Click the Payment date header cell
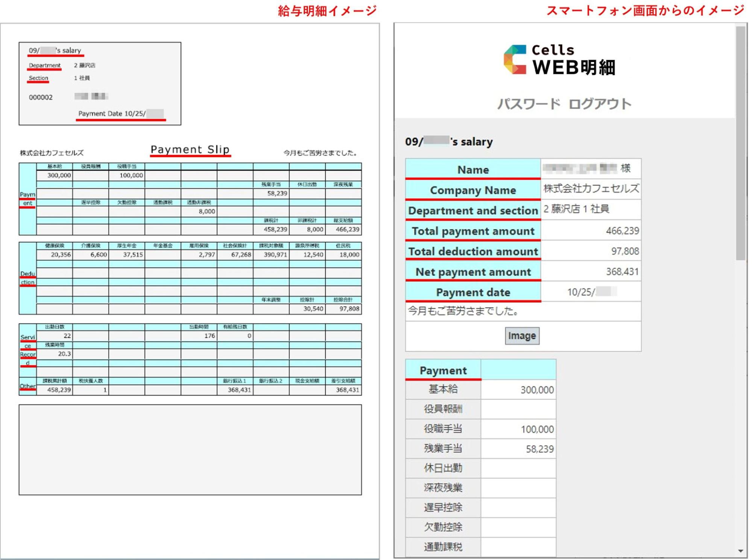752x560 pixels. click(473, 292)
